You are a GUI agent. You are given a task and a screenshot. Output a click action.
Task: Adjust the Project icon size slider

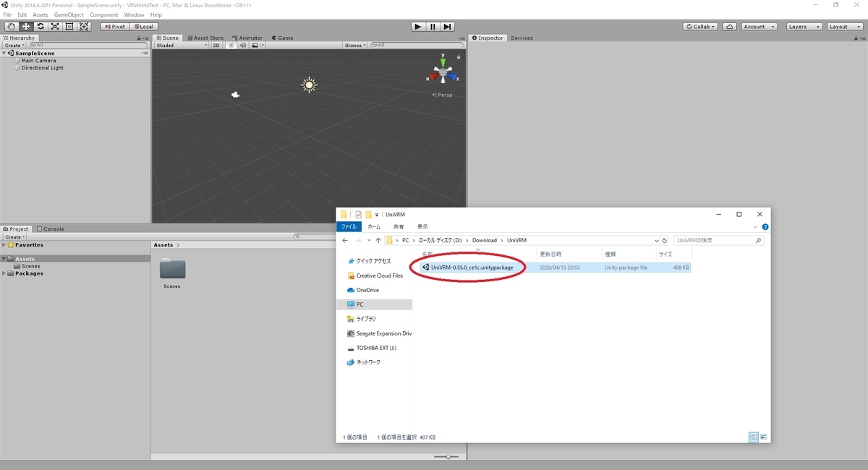click(448, 457)
